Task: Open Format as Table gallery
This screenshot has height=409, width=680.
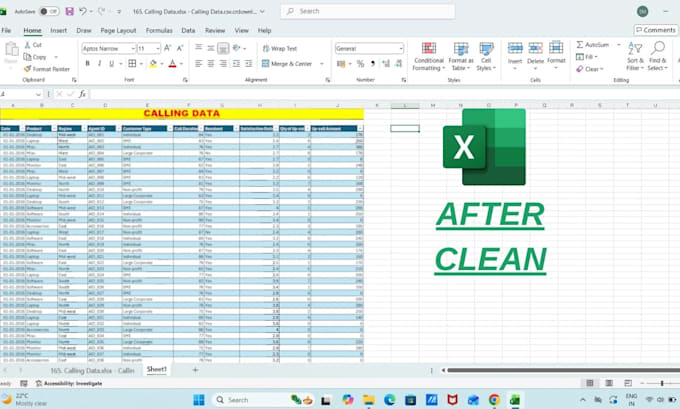Action: click(x=461, y=56)
